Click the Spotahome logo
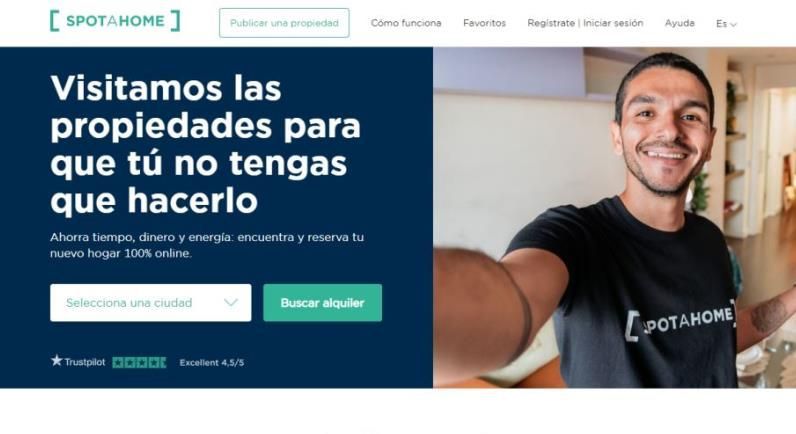 pos(115,21)
